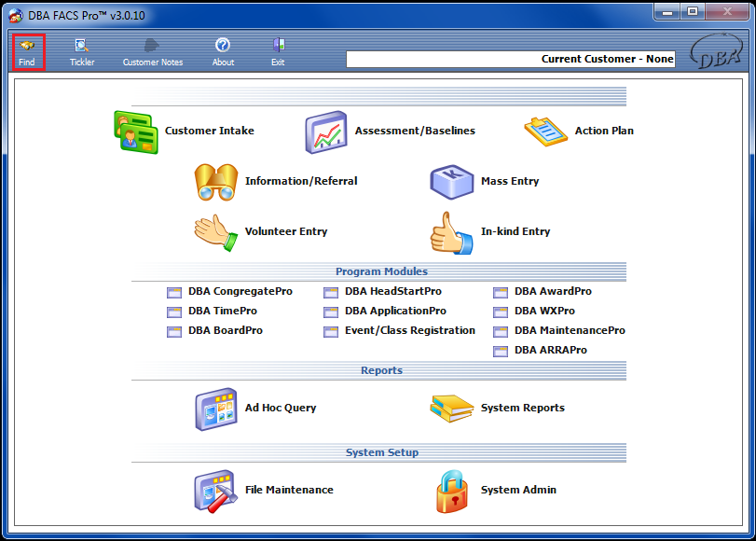Image resolution: width=756 pixels, height=541 pixels.
Task: Click the System Admin padlock icon
Action: [452, 492]
